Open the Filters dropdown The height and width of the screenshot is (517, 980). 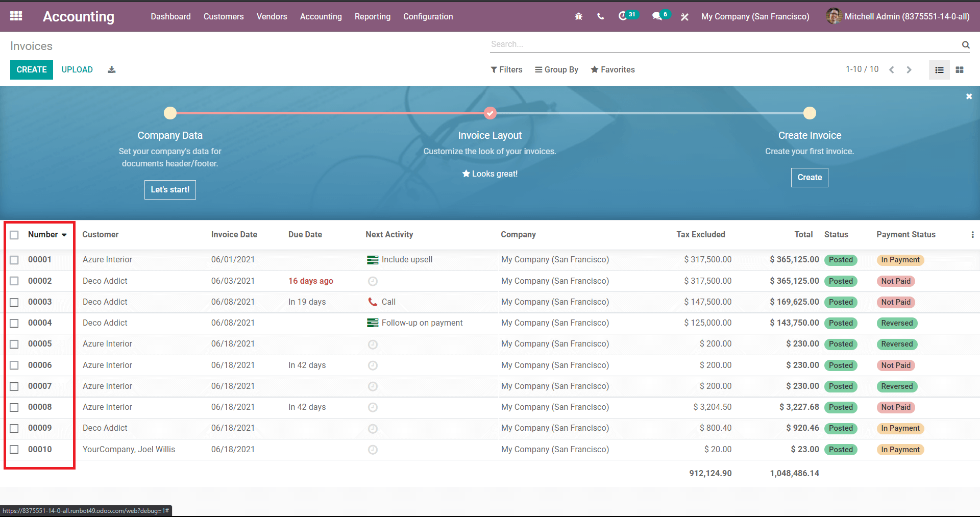[x=506, y=69]
